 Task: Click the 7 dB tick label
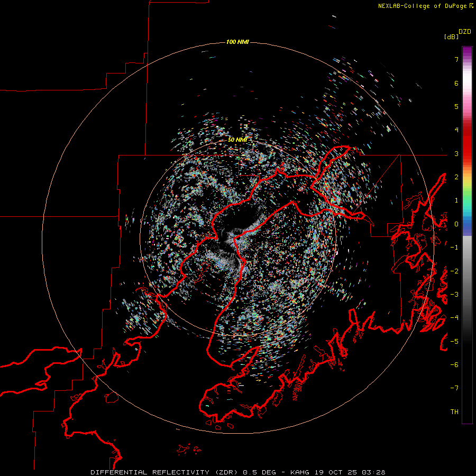pyautogui.click(x=456, y=59)
